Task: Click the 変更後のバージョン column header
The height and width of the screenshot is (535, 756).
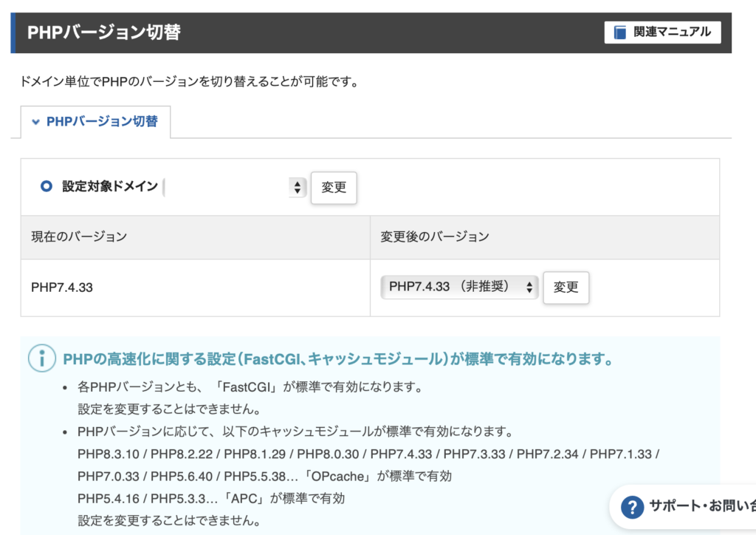Action: pos(435,237)
